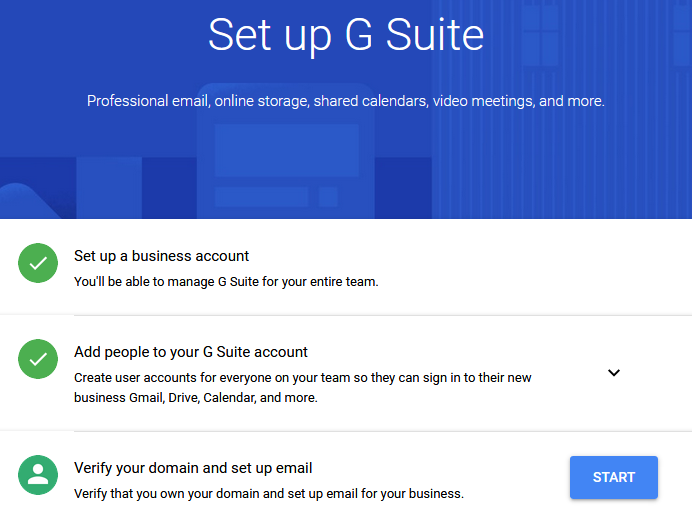Select the Set up a business account heading
The image size is (692, 521).
(162, 256)
